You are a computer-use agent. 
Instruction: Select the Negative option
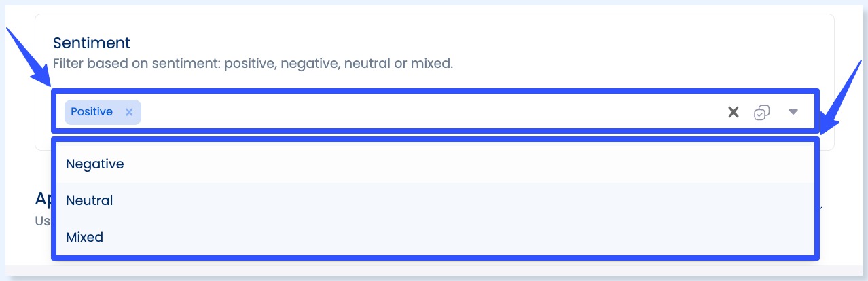pyautogui.click(x=95, y=164)
